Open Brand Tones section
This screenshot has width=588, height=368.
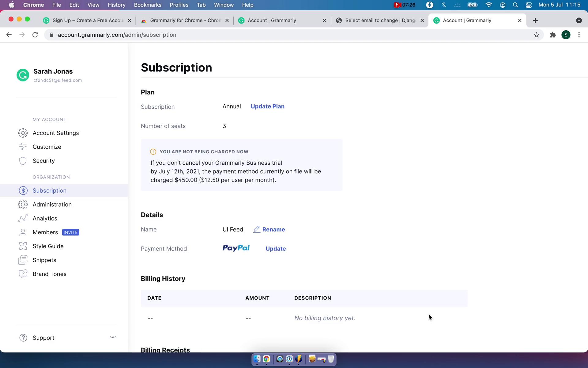[50, 274]
